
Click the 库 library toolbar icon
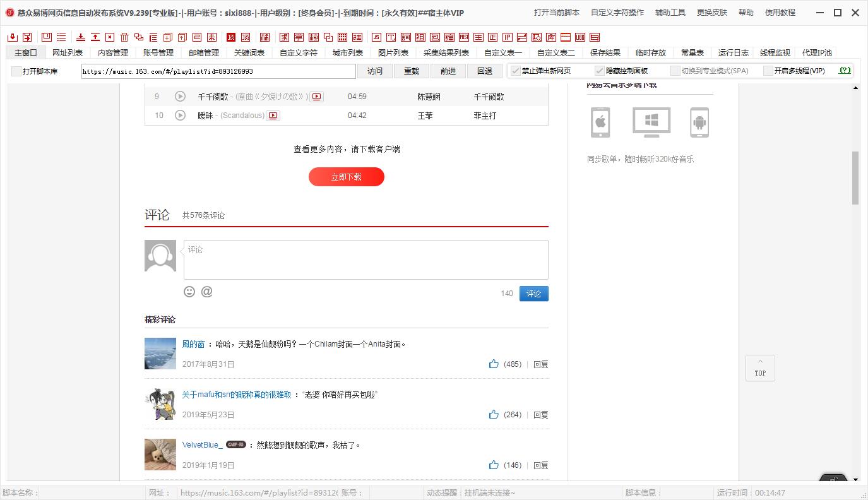point(551,37)
